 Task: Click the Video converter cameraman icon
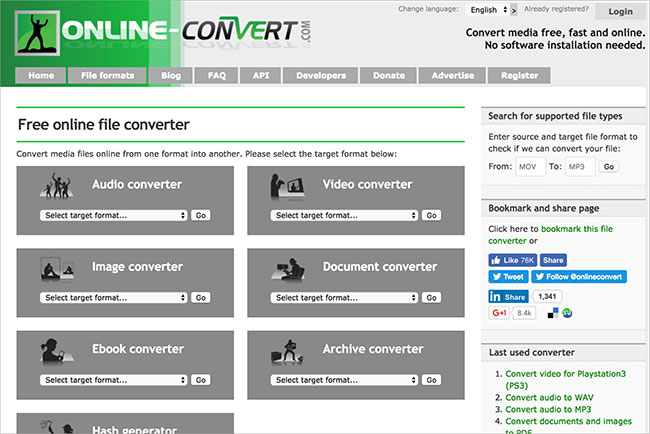click(287, 186)
